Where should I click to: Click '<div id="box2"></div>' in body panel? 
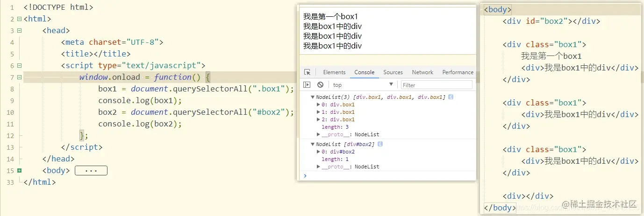551,21
